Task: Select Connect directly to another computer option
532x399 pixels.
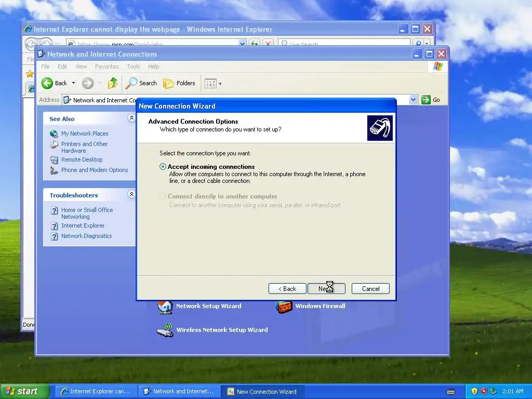Action: click(x=163, y=196)
